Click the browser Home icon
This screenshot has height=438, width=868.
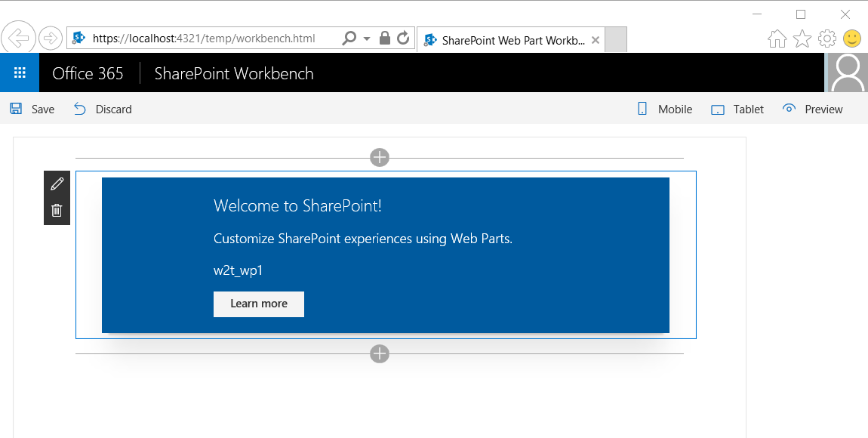pos(777,39)
